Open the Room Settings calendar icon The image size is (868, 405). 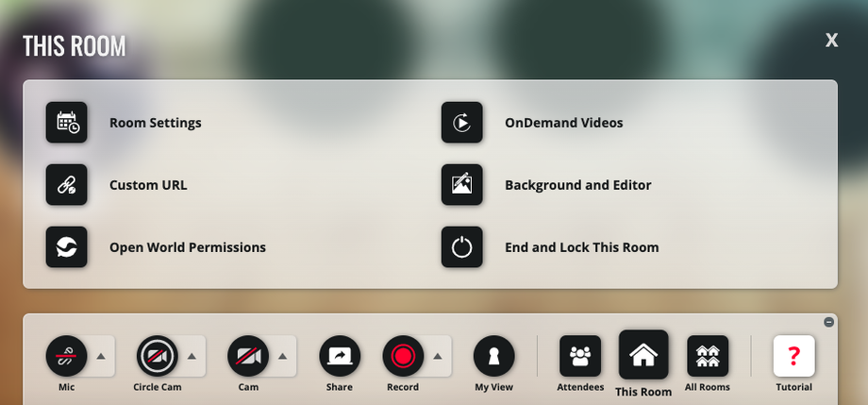pyautogui.click(x=66, y=123)
